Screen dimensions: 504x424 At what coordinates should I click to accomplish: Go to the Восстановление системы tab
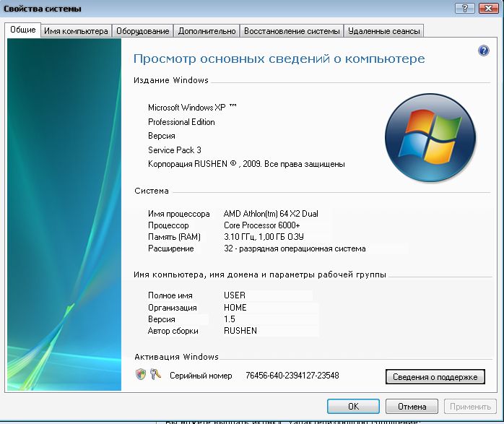coord(291,31)
